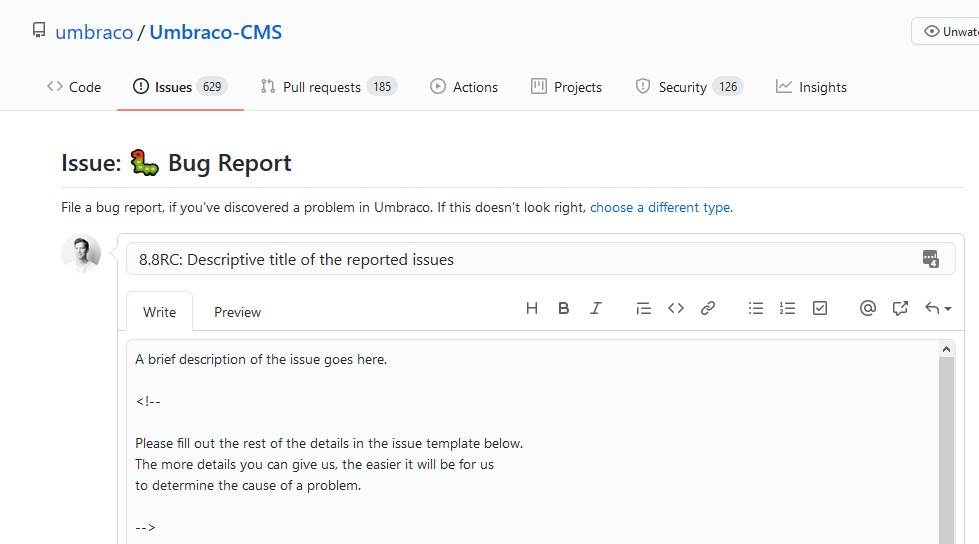Open the Umbraco-CMS repository link

pyautogui.click(x=215, y=32)
